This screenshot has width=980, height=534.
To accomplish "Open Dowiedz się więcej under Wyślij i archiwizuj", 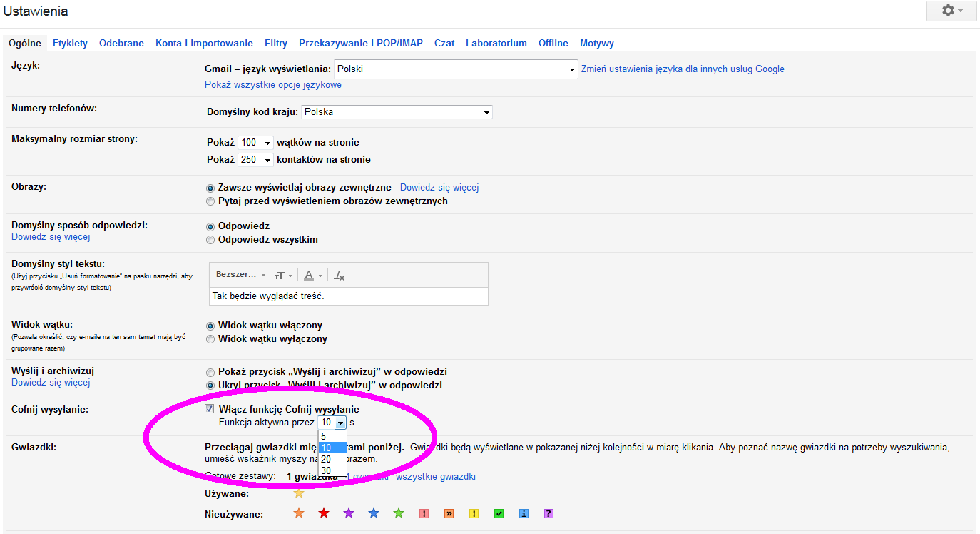I will 51,383.
